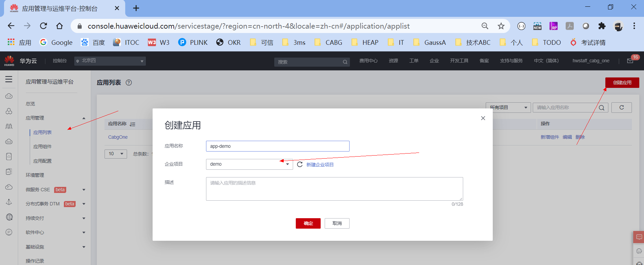Open 开发工具 in the top navigation
The width and height of the screenshot is (644, 265).
pos(459,61)
